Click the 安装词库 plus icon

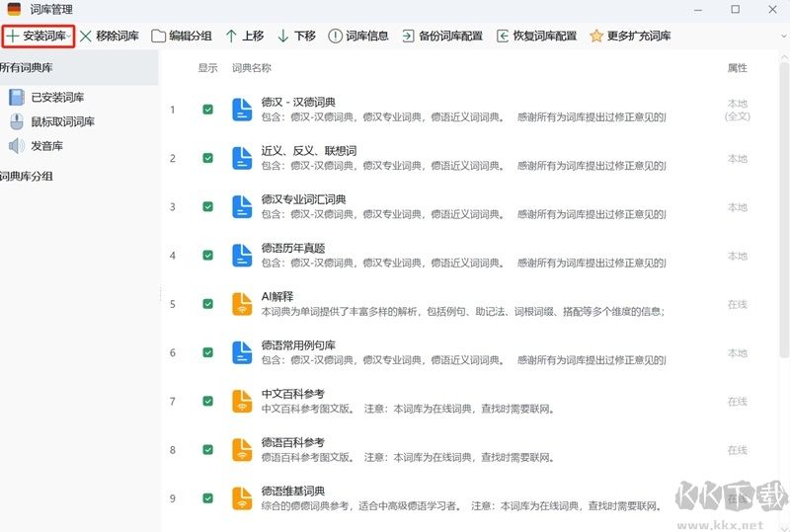(13, 36)
